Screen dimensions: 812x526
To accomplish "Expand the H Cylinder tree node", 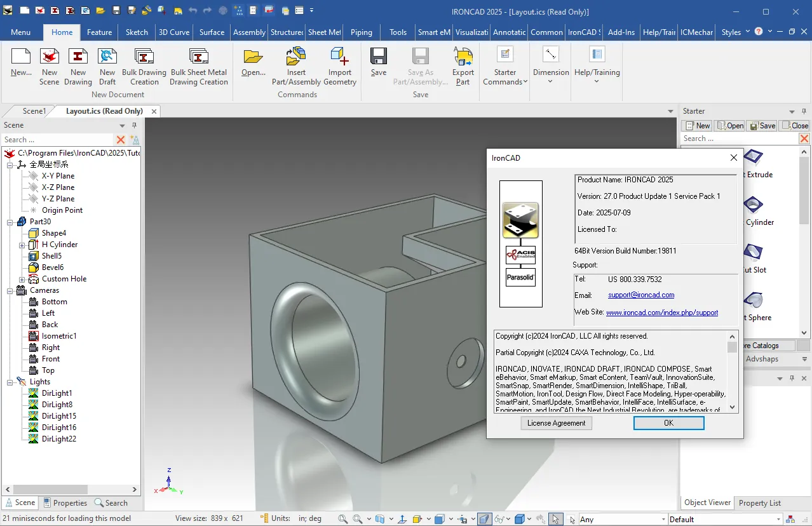I will pyautogui.click(x=22, y=245).
